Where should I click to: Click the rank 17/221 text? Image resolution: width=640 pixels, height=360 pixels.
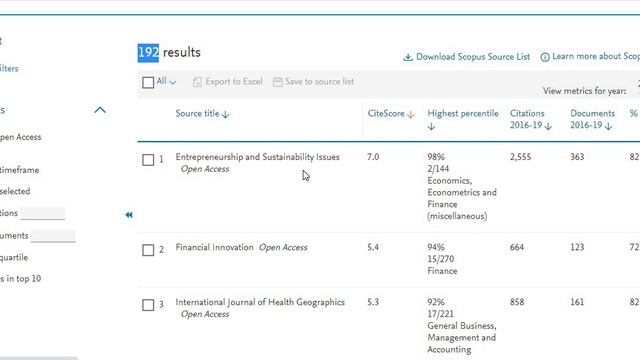pos(440,314)
